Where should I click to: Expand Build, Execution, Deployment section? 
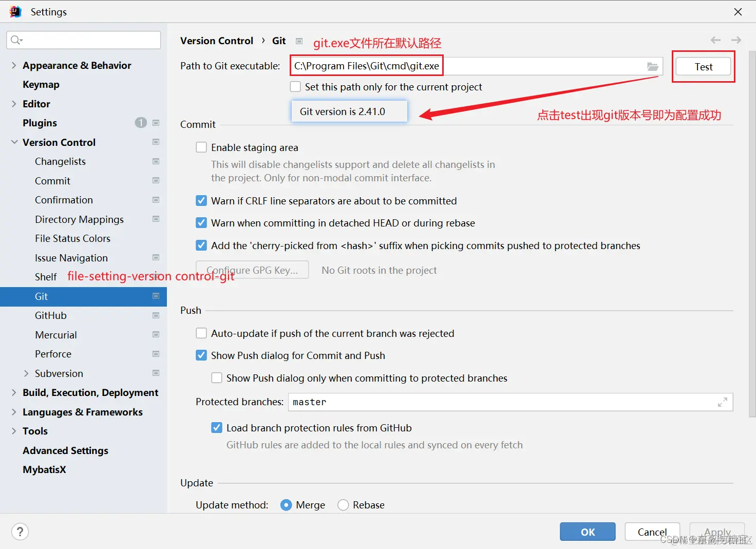click(x=14, y=392)
